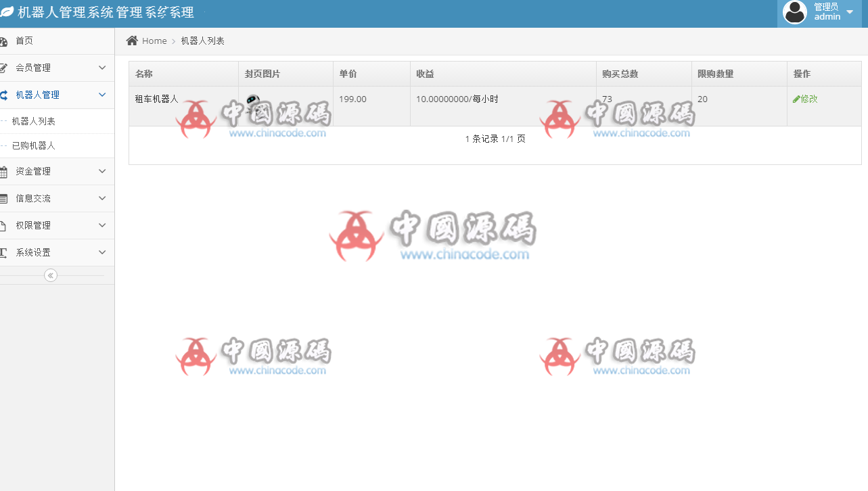
Task: Expand the 系统设置 chevron
Action: (102, 252)
